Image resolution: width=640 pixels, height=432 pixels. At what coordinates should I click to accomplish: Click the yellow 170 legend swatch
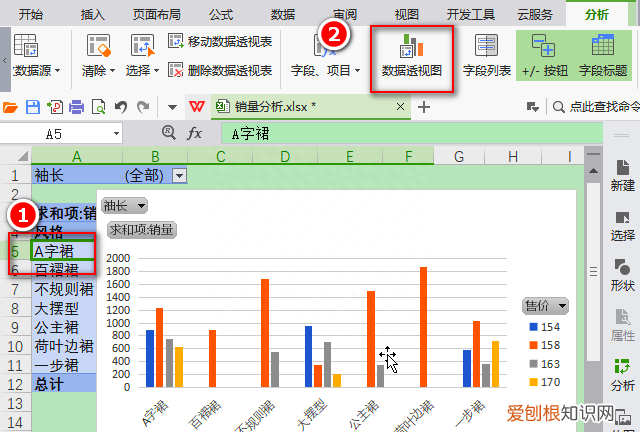point(533,382)
